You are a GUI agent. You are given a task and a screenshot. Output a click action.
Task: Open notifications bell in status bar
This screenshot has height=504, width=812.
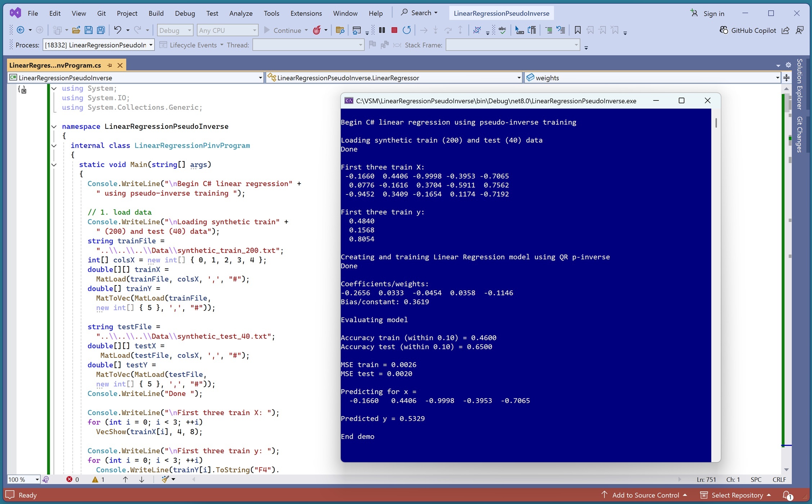pyautogui.click(x=787, y=495)
